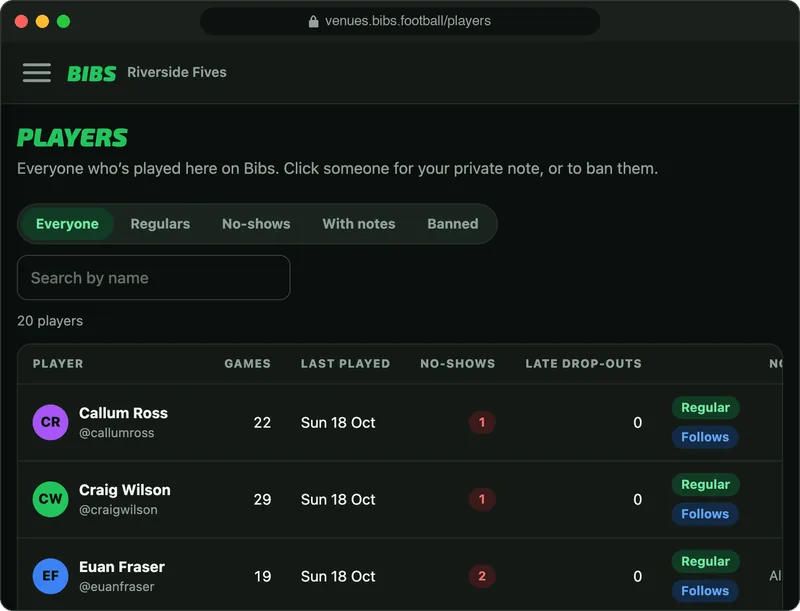Switch to the With notes tab

[359, 224]
